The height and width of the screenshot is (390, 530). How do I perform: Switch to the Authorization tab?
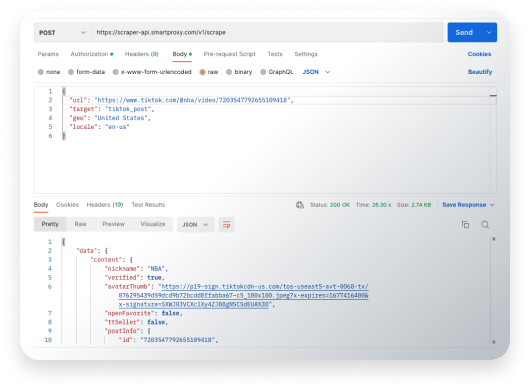92,54
